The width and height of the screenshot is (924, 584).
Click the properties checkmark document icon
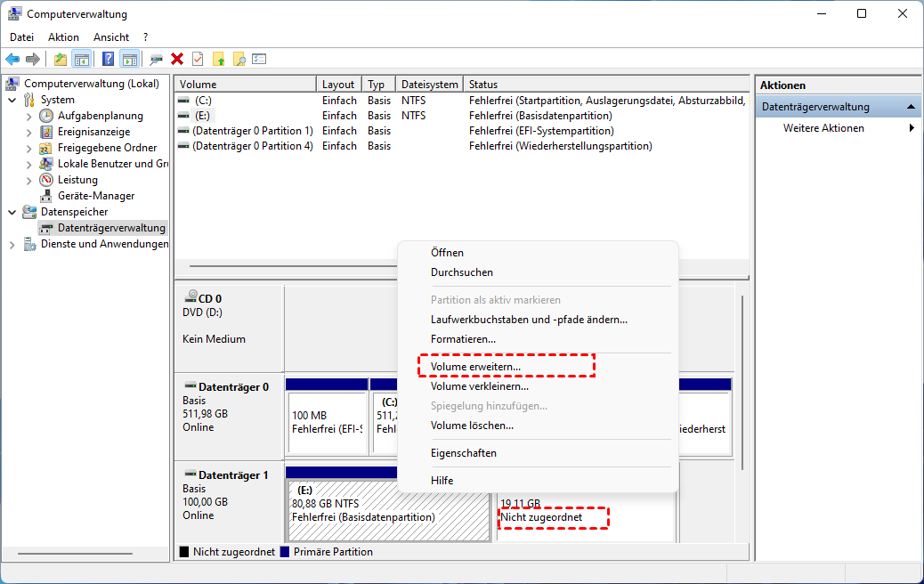(x=198, y=59)
